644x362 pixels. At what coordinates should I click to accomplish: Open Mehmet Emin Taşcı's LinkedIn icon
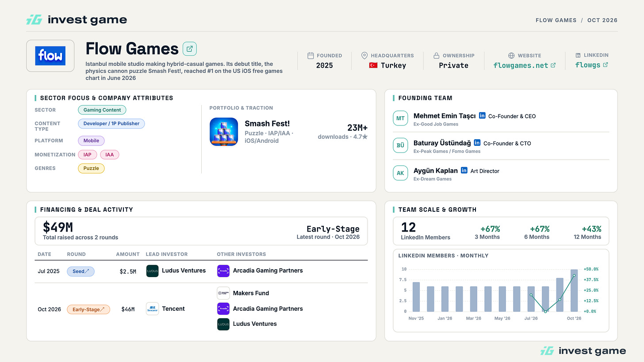pos(482,116)
